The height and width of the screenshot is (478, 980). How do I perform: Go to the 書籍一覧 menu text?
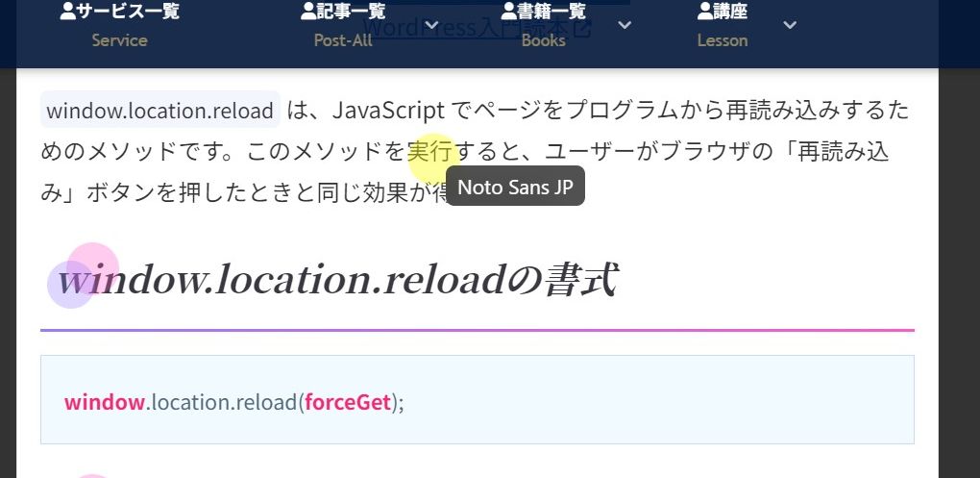coord(551,12)
